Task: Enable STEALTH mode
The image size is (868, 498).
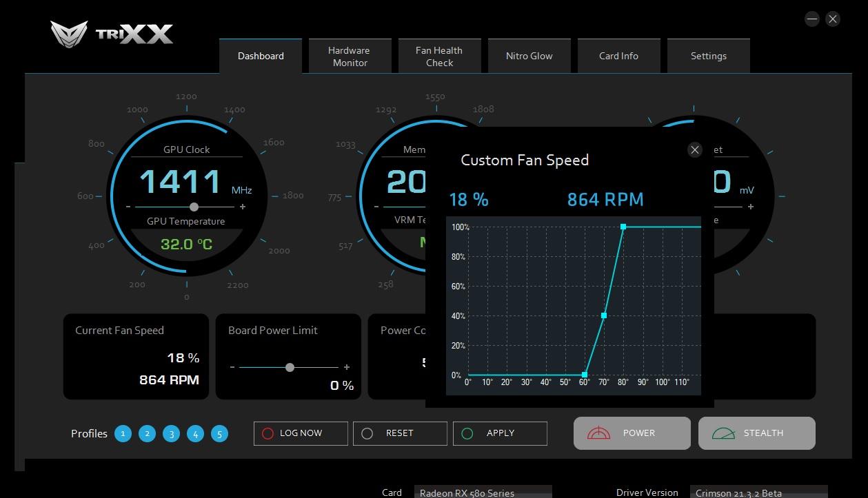Action: [757, 433]
